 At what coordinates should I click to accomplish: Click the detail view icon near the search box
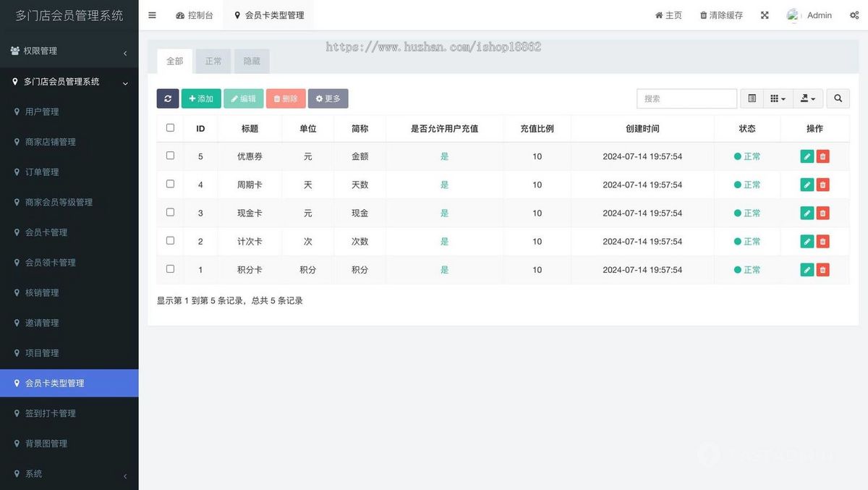click(749, 98)
